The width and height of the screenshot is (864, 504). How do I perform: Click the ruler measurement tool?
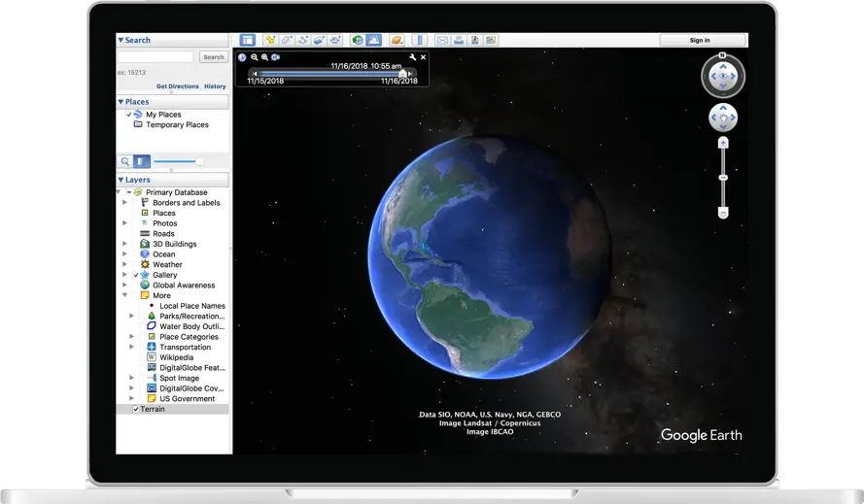point(420,41)
